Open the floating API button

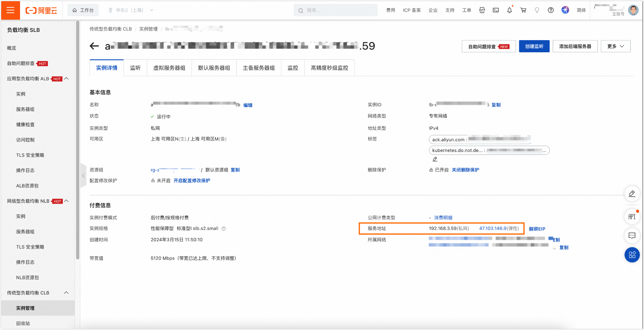pyautogui.click(x=632, y=217)
